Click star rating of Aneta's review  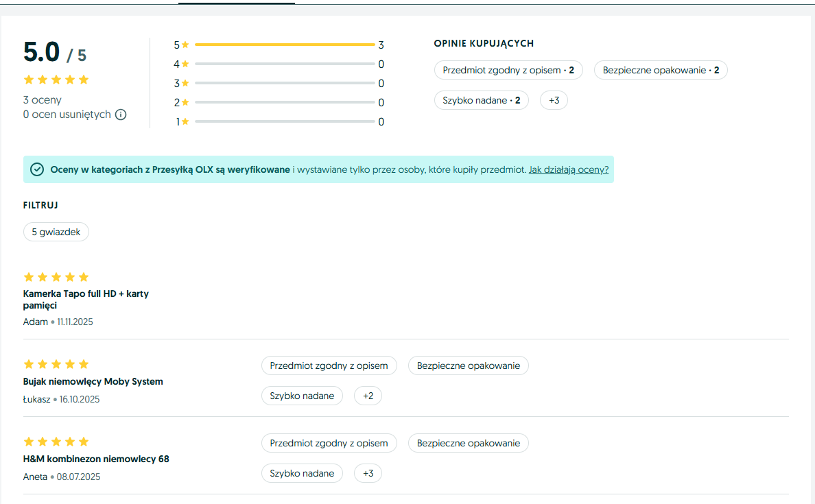tap(56, 442)
